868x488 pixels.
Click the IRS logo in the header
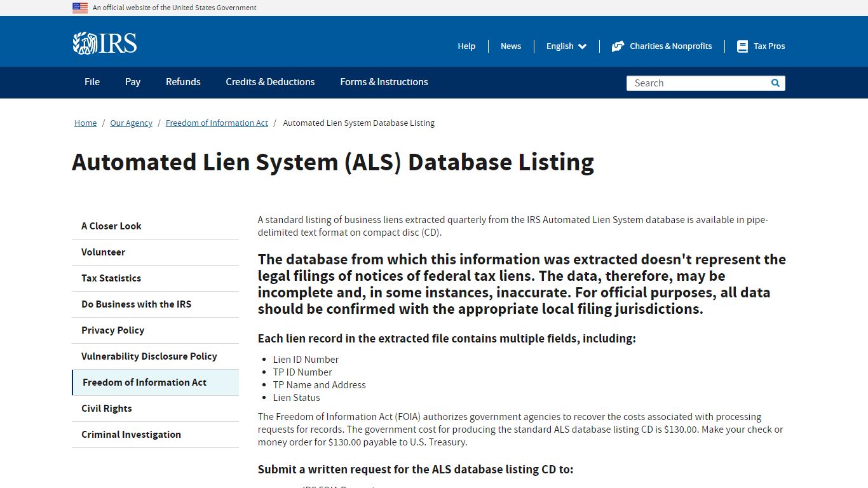pos(105,43)
